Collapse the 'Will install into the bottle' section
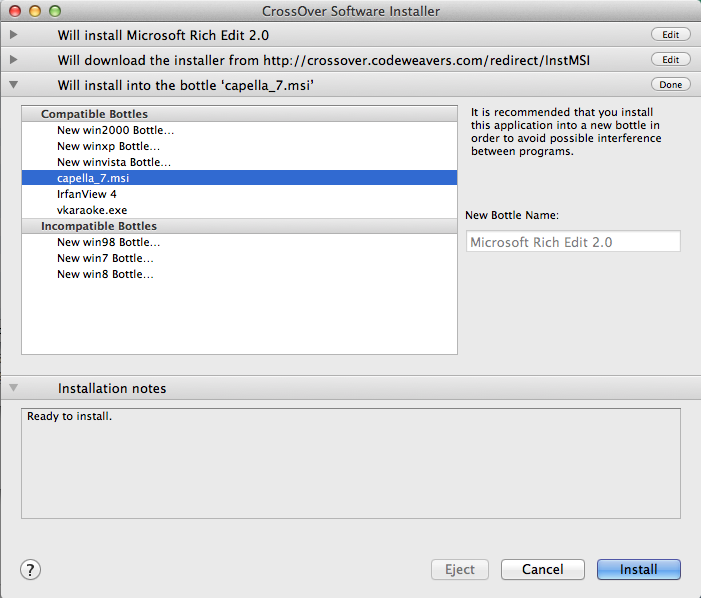 click(13, 84)
